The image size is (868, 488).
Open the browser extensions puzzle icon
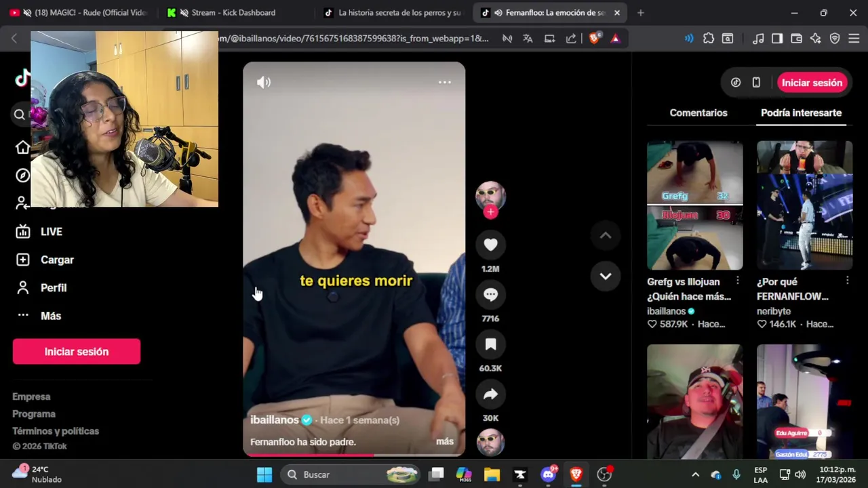(x=709, y=39)
